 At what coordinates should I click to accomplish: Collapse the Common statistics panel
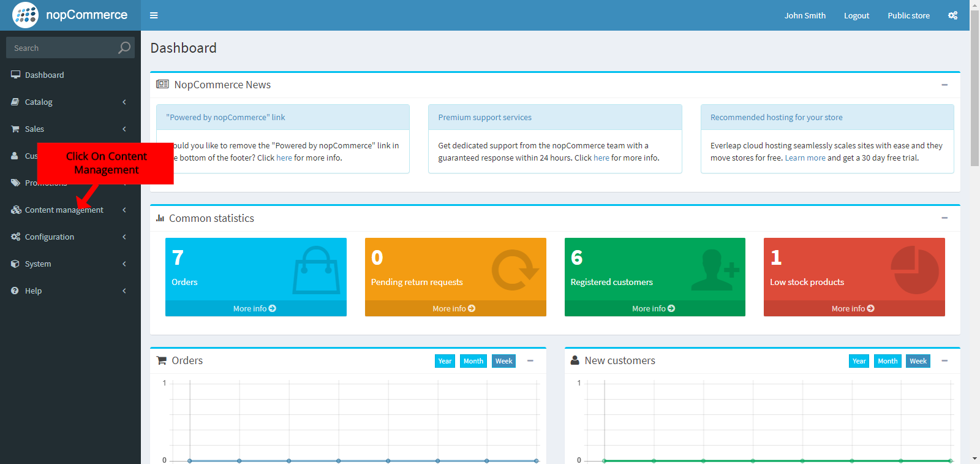click(944, 218)
